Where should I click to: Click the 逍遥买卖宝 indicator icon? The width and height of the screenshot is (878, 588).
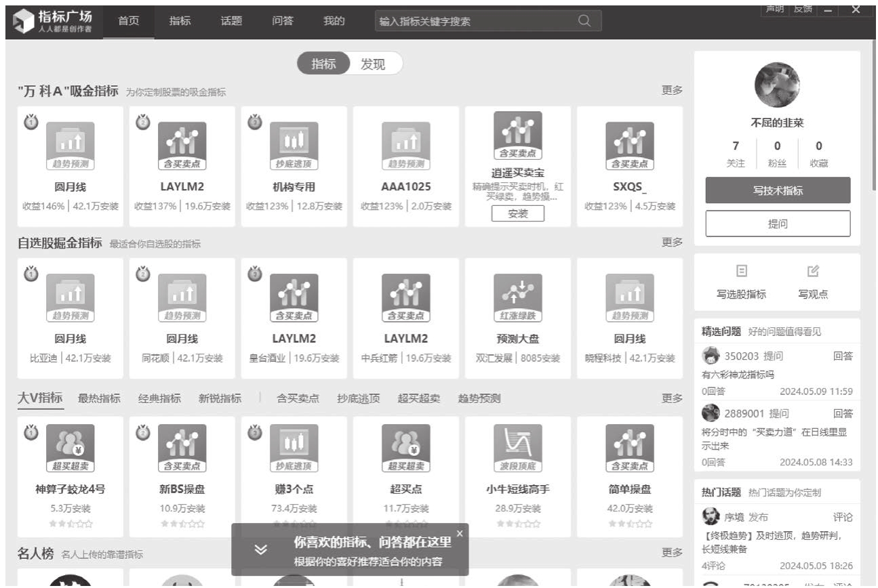[x=517, y=135]
